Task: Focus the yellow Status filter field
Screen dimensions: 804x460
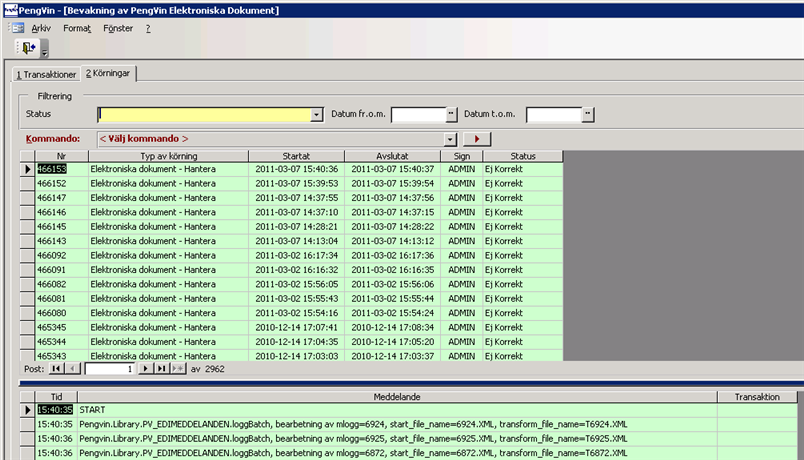Action: coord(204,114)
